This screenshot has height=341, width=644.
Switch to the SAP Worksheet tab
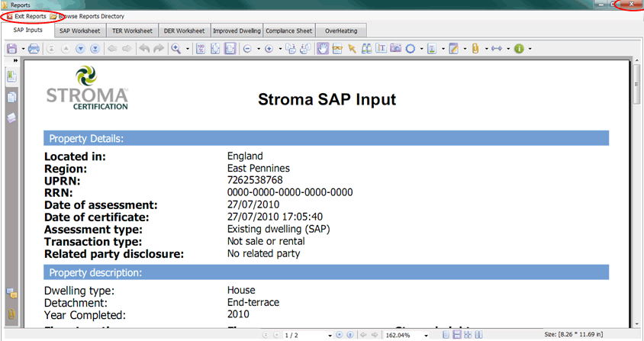[79, 31]
